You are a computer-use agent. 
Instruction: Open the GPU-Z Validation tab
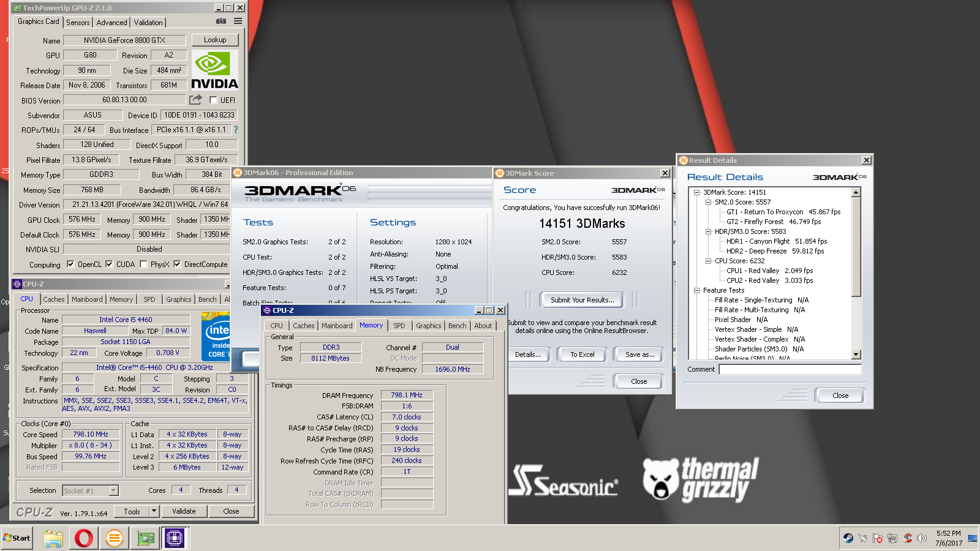click(148, 23)
